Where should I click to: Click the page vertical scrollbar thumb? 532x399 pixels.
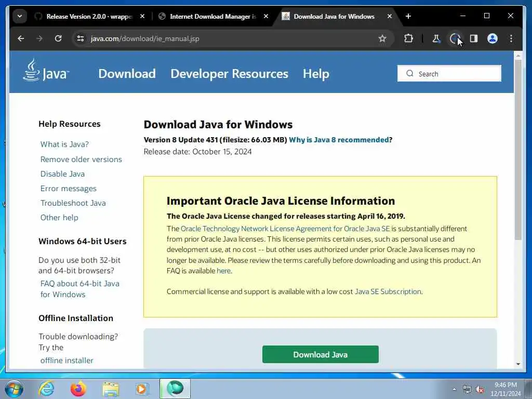pyautogui.click(x=518, y=150)
